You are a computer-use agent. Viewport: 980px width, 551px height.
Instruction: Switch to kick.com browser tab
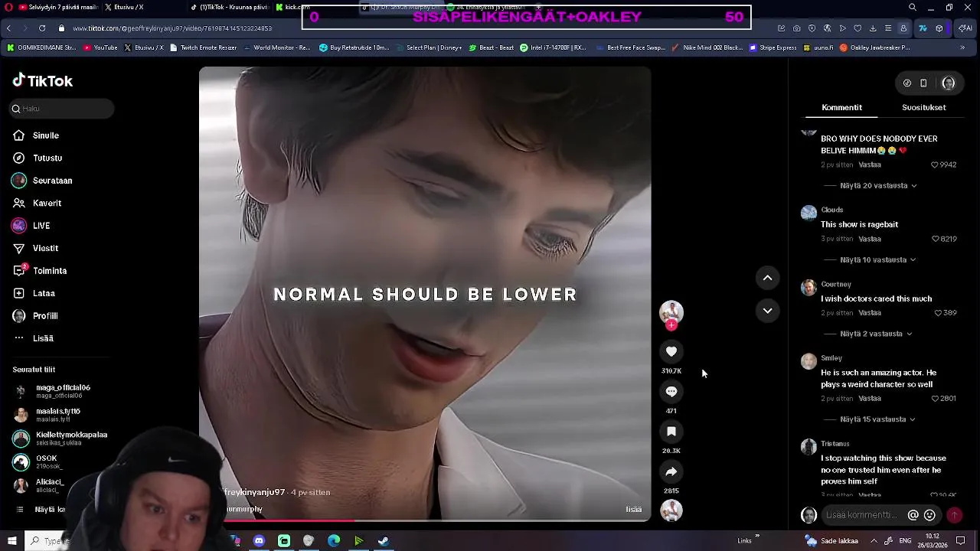pyautogui.click(x=292, y=8)
